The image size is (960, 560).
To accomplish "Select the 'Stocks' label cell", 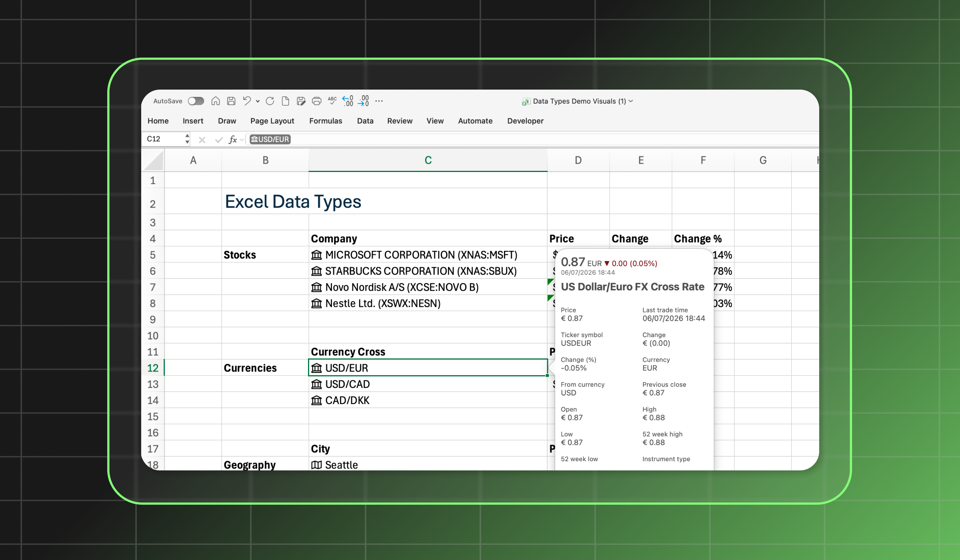I will (x=265, y=255).
